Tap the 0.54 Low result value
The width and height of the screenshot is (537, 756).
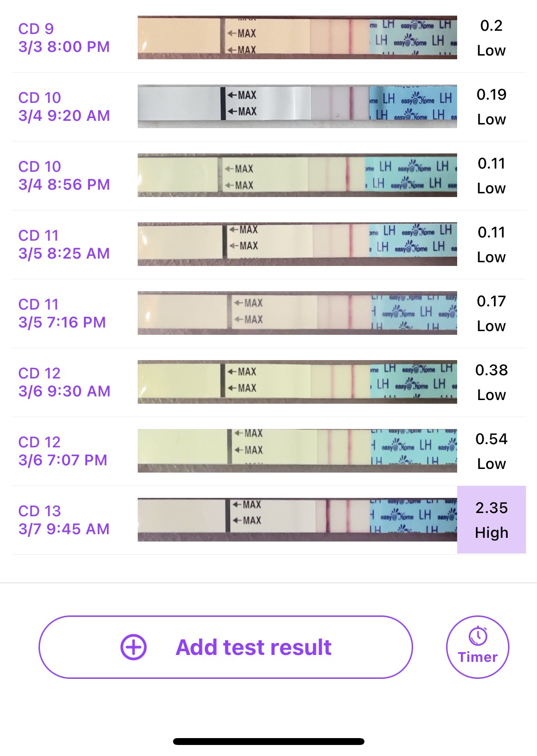[492, 451]
